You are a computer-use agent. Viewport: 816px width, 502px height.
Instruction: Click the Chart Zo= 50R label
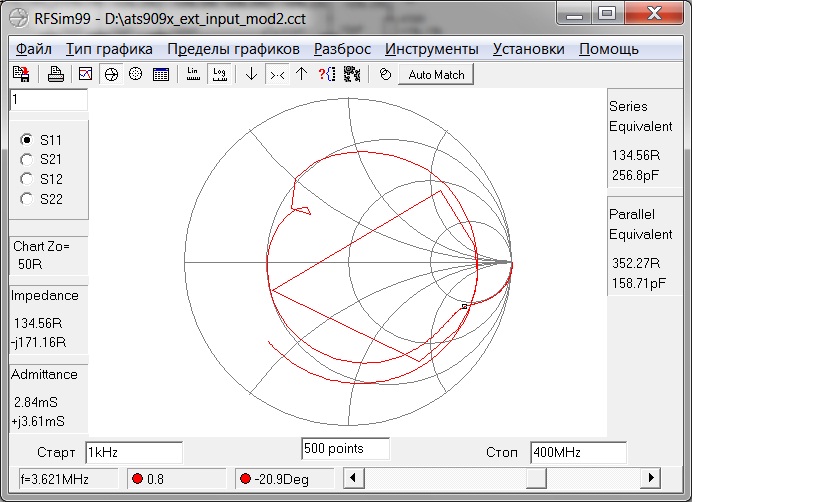[41, 255]
